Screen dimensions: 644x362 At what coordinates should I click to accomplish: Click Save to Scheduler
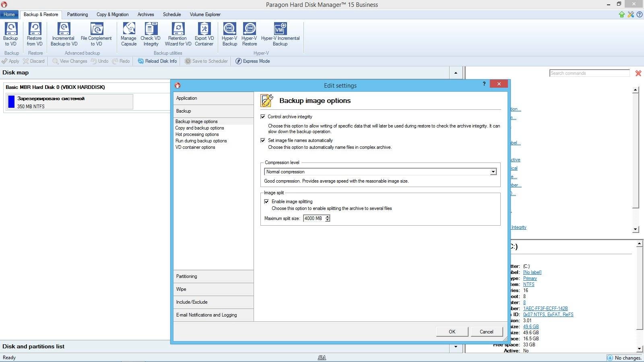(x=206, y=61)
